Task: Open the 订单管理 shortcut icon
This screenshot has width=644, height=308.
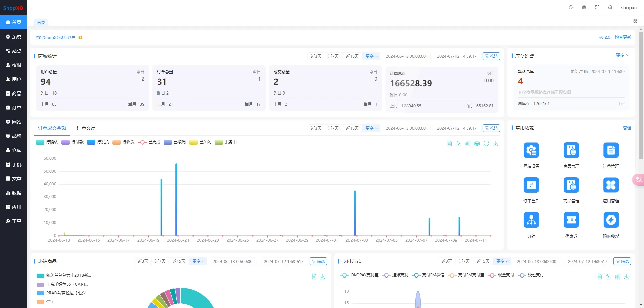Action: coord(611,150)
